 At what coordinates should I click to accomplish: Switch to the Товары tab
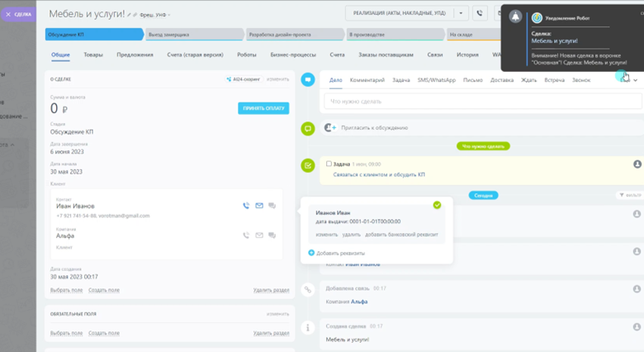[x=93, y=55]
